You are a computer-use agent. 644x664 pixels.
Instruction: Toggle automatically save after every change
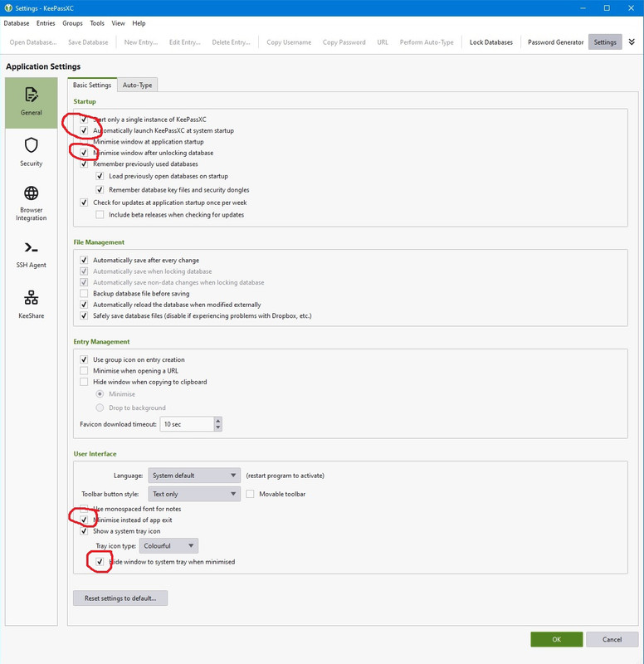click(x=84, y=260)
